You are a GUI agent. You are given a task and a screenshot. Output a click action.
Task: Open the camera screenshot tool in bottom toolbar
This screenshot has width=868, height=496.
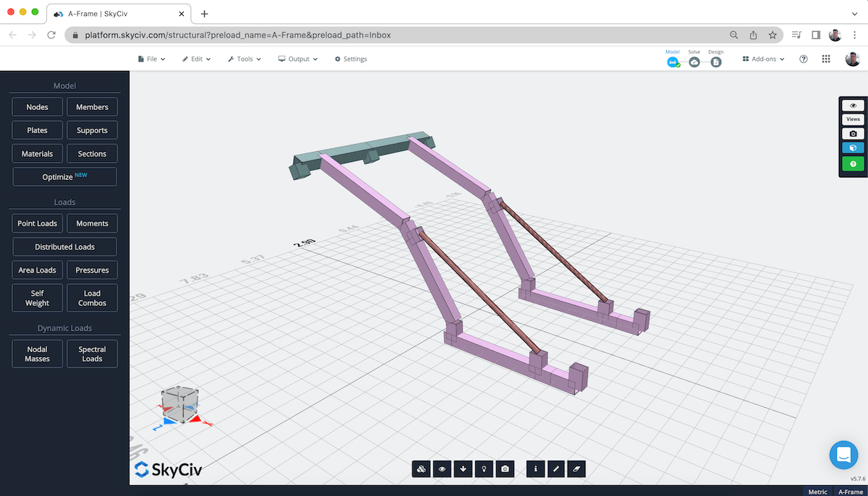click(504, 469)
